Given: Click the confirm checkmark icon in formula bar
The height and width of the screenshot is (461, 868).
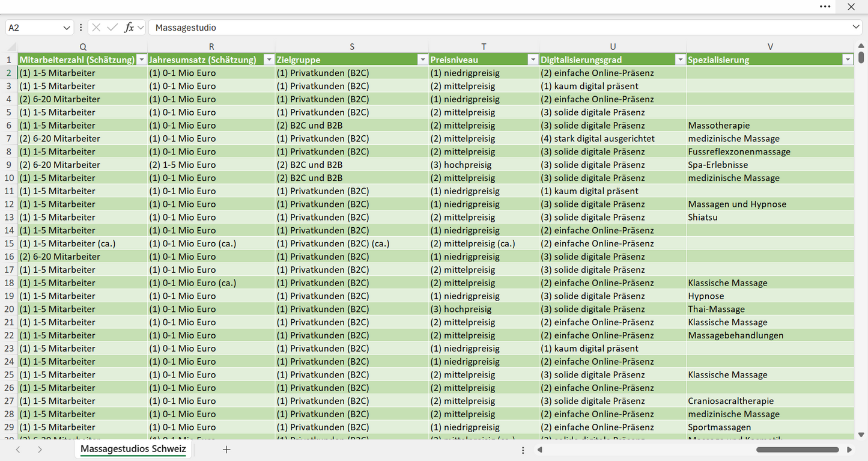Looking at the screenshot, I should pyautogui.click(x=112, y=28).
